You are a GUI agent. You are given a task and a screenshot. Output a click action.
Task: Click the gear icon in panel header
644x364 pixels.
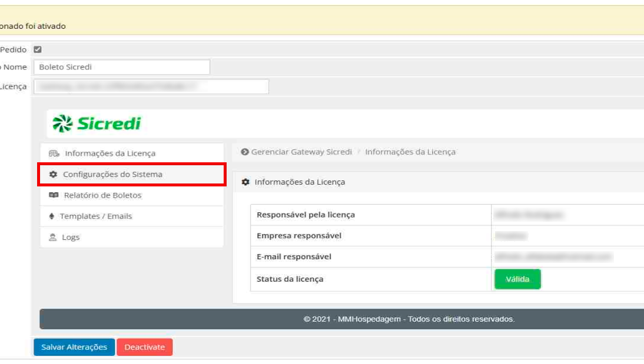[x=245, y=182]
